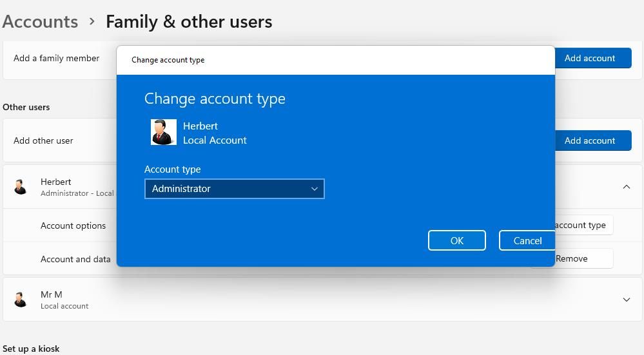644x355 pixels.
Task: Expand the Mr M account chevron
Action: (626, 300)
